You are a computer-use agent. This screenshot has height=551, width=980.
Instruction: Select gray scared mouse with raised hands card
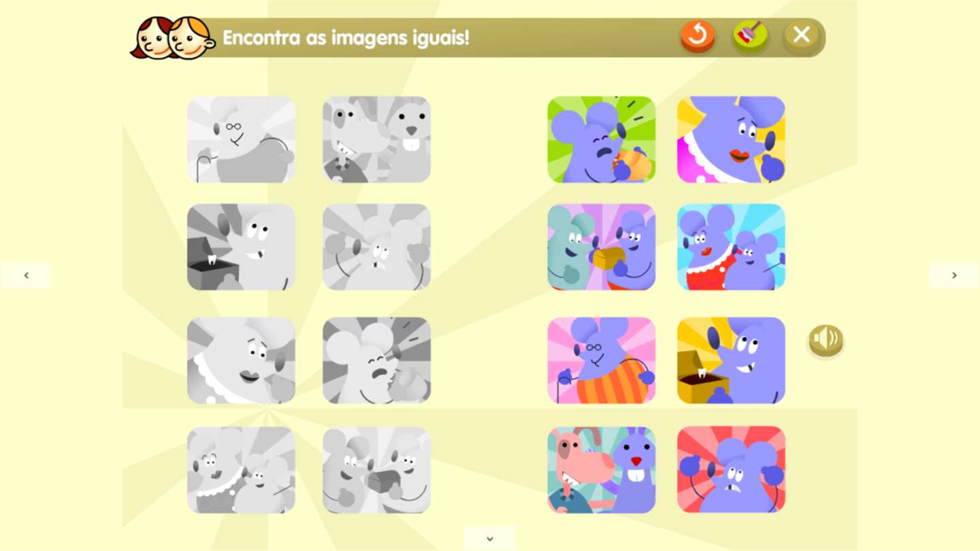tap(376, 247)
